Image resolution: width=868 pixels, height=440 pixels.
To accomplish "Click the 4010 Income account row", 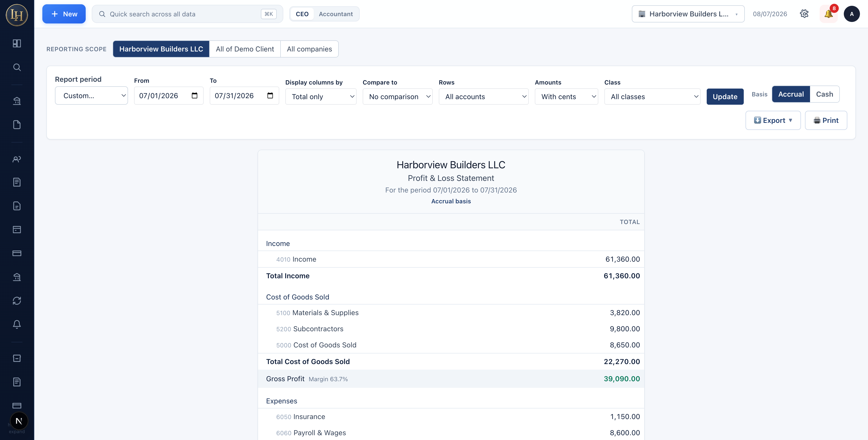I will click(x=451, y=259).
